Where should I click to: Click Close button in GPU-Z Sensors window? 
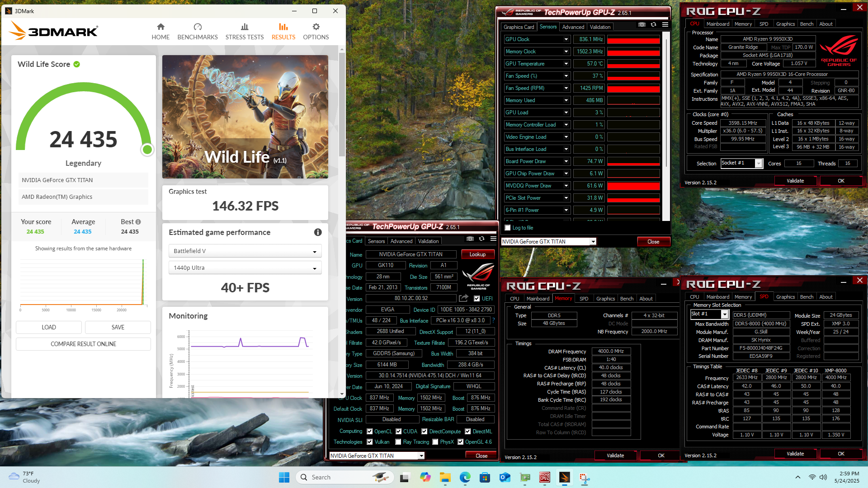coord(653,242)
